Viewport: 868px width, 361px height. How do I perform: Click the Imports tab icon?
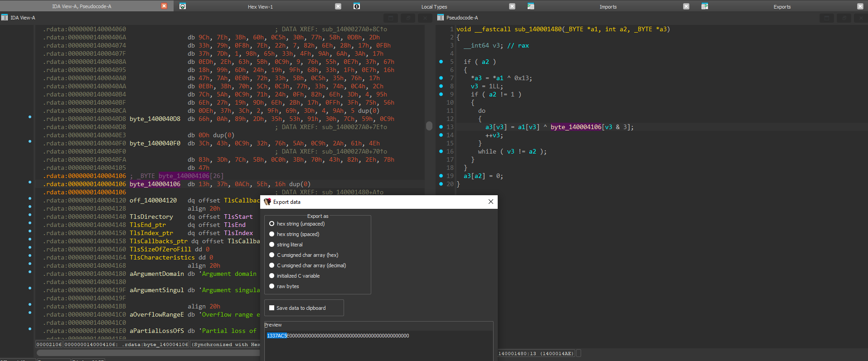(531, 6)
